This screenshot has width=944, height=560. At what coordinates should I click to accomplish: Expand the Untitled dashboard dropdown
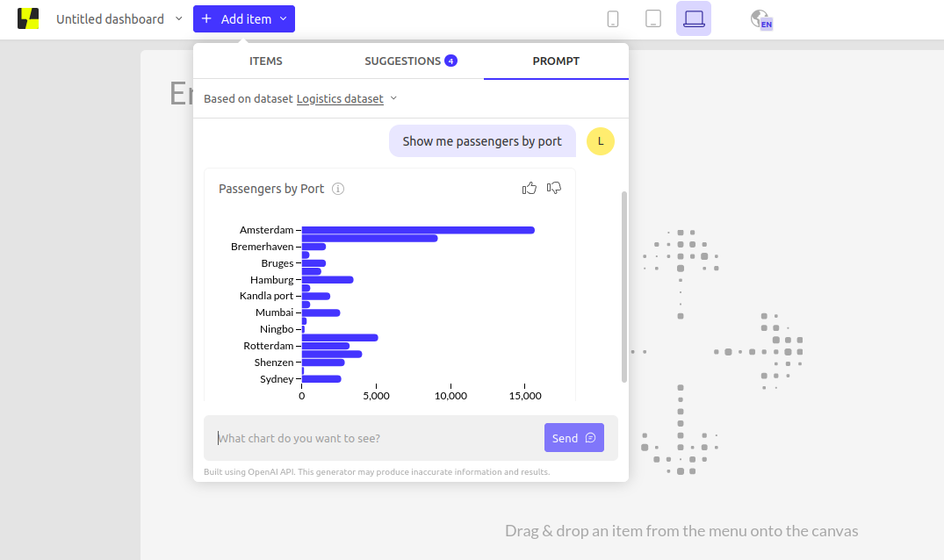pyautogui.click(x=179, y=18)
